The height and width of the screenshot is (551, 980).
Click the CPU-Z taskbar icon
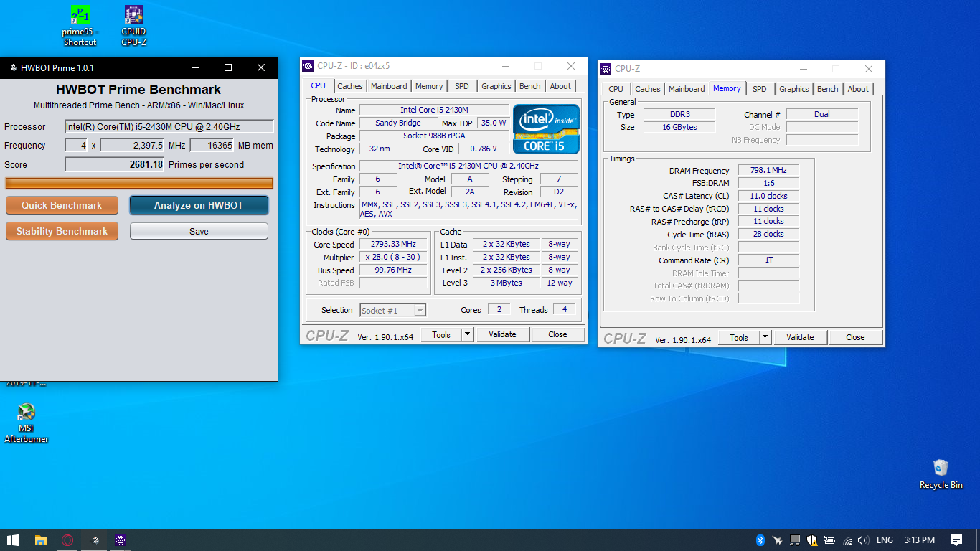(121, 540)
